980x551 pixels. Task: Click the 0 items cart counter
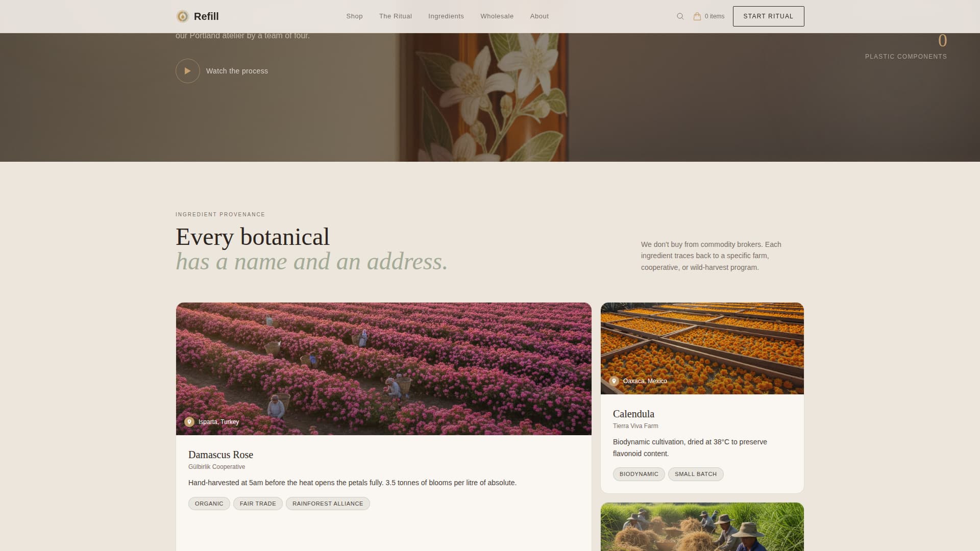click(714, 16)
